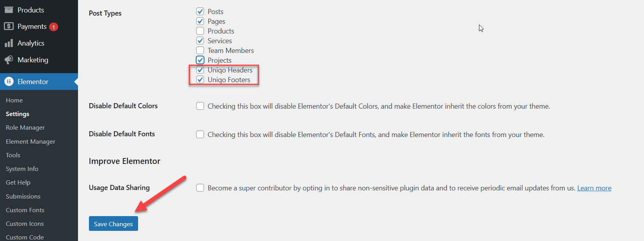
Task: Select Custom Fonts in Elementor menu
Action: coord(25,210)
